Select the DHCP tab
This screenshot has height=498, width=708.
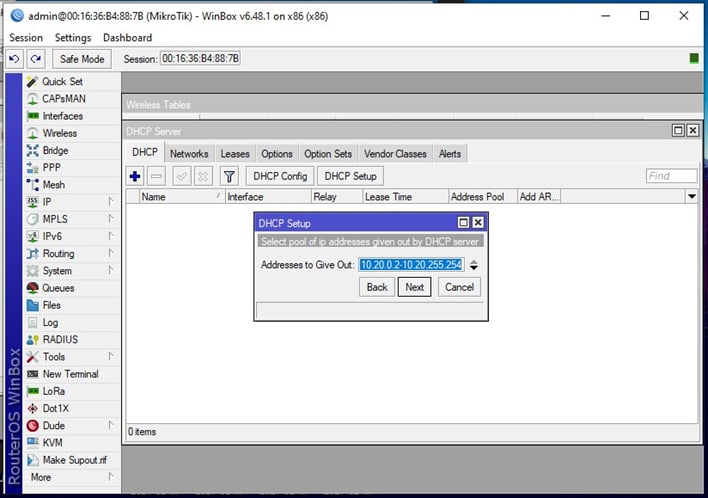[145, 152]
